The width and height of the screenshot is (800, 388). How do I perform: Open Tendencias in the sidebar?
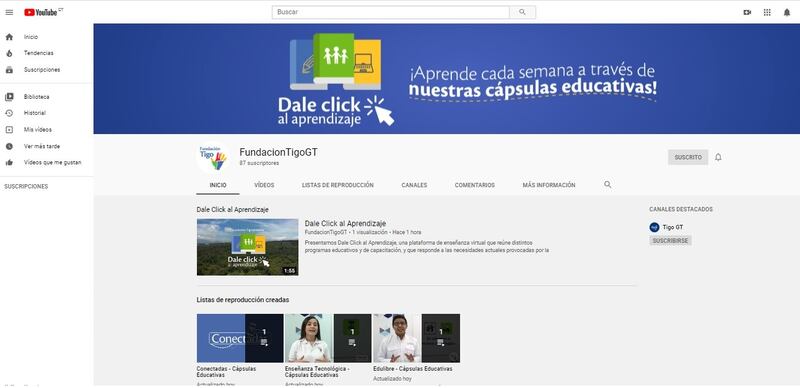tap(39, 53)
